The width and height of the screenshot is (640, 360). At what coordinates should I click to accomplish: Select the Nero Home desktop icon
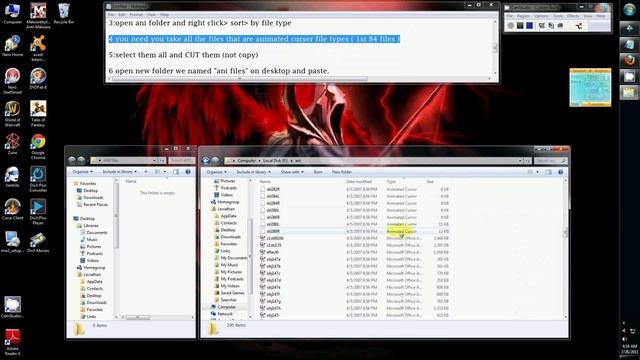click(x=12, y=46)
